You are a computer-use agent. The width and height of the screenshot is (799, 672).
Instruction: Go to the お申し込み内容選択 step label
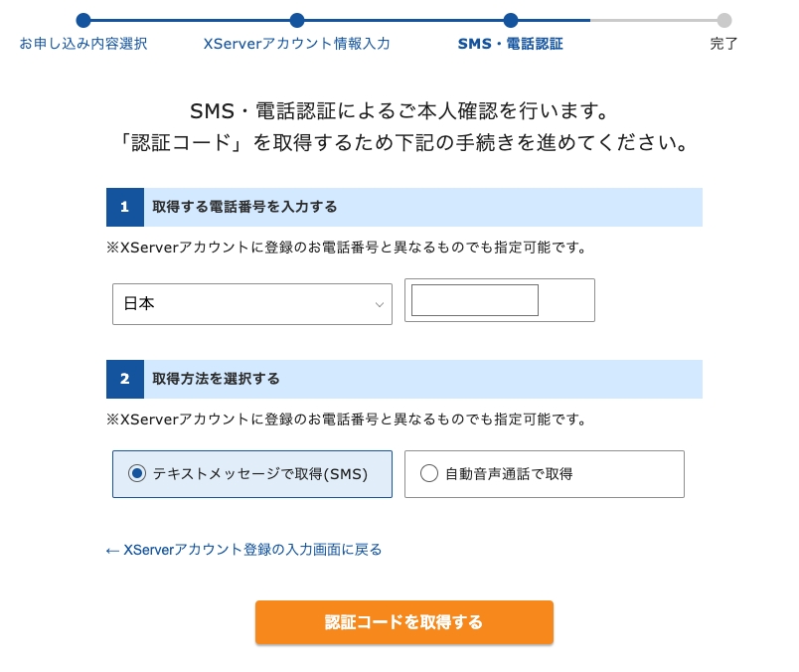coord(83,44)
